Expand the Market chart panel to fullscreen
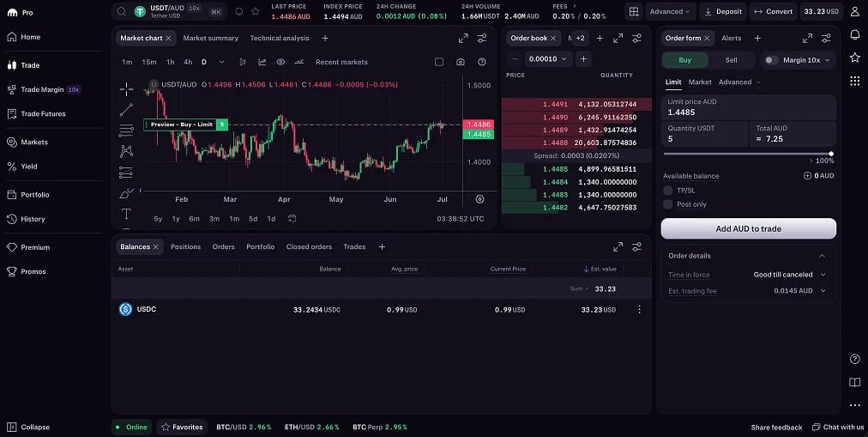Image resolution: width=868 pixels, height=437 pixels. tap(463, 39)
